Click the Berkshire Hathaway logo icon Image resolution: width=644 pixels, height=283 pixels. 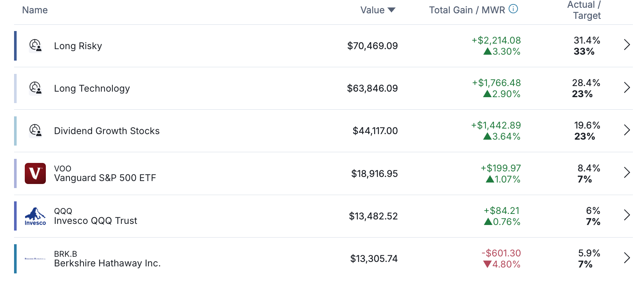point(35,259)
